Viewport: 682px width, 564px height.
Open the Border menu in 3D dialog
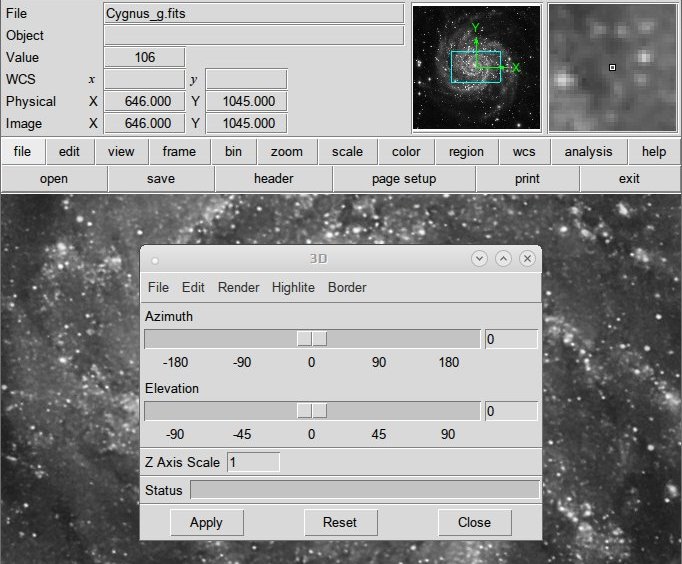pos(347,287)
